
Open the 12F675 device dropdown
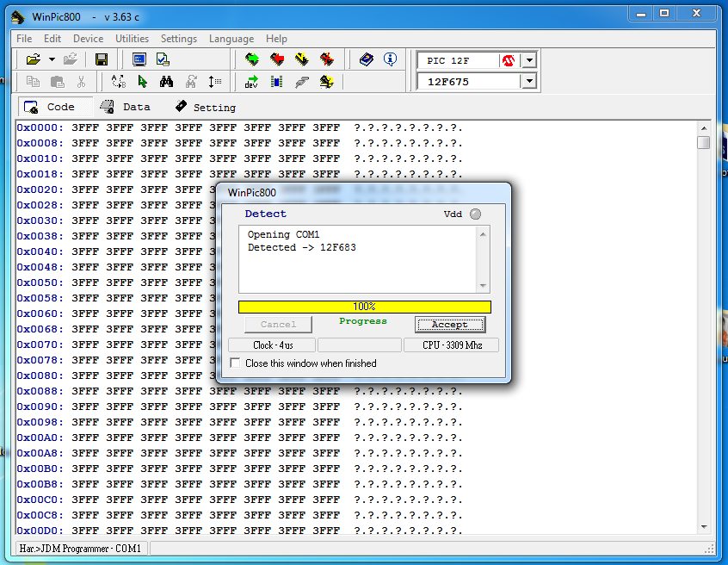(529, 82)
